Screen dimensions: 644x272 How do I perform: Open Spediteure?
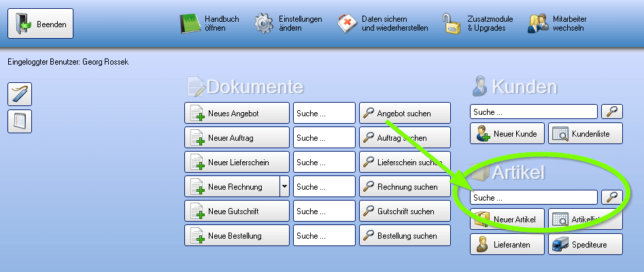click(x=586, y=245)
